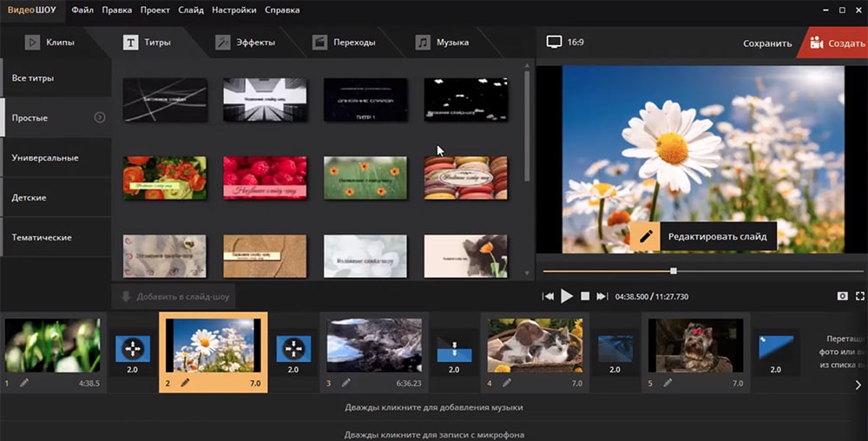Click the pencil edit icon on slide 3

[345, 383]
